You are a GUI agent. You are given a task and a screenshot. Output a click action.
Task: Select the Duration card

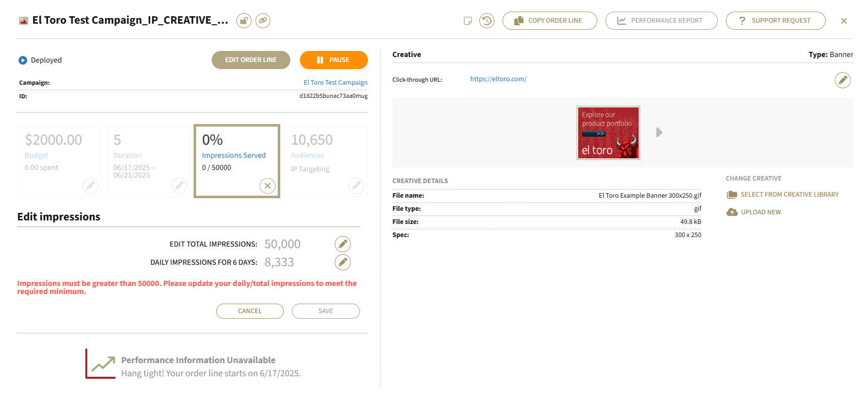pyautogui.click(x=148, y=161)
